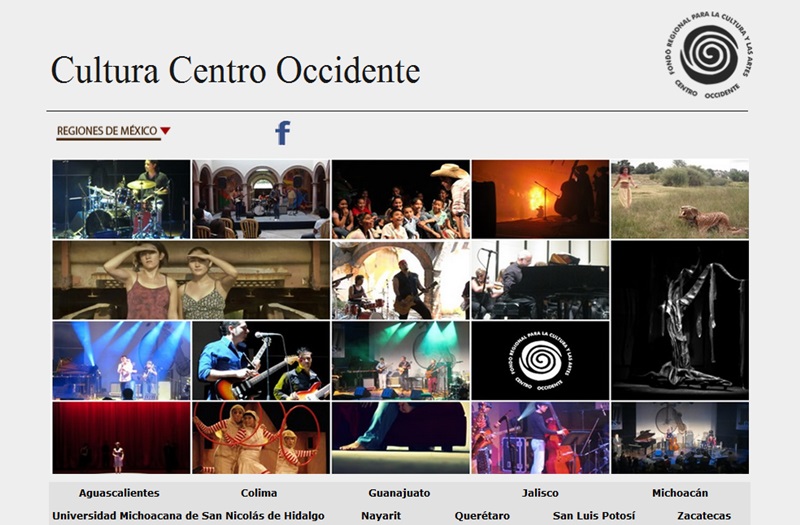Expand the Regiones de México dropdown

tap(113, 131)
